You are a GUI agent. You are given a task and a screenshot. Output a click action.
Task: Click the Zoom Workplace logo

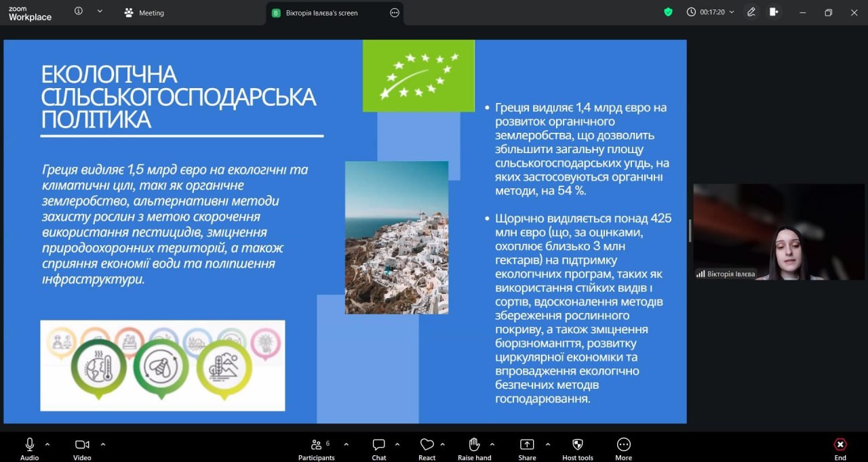click(x=30, y=14)
